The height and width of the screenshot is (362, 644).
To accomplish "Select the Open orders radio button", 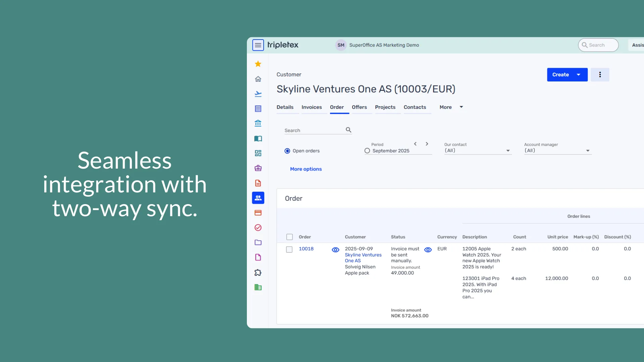I will 287,151.
